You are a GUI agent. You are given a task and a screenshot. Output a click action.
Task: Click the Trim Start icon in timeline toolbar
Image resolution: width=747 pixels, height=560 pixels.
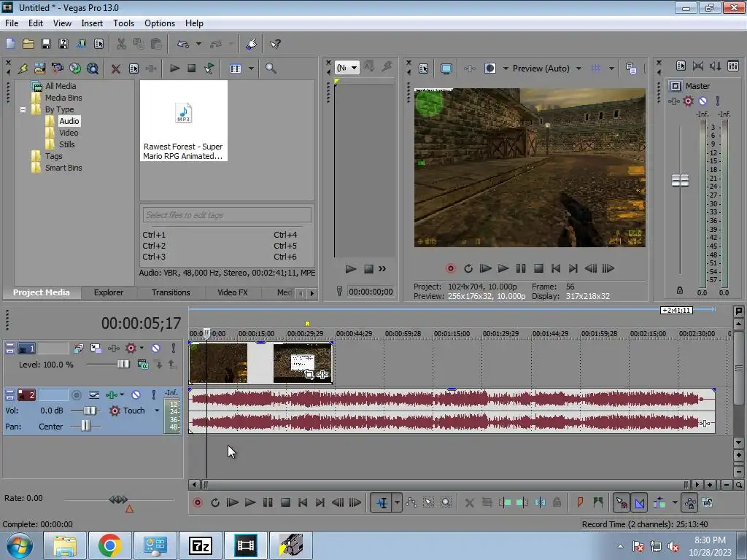(505, 502)
